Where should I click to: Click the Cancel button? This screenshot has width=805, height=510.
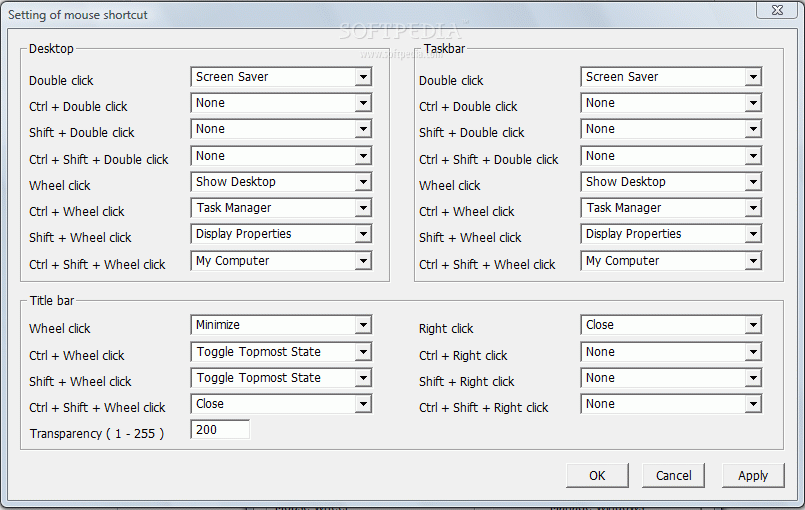tap(673, 476)
